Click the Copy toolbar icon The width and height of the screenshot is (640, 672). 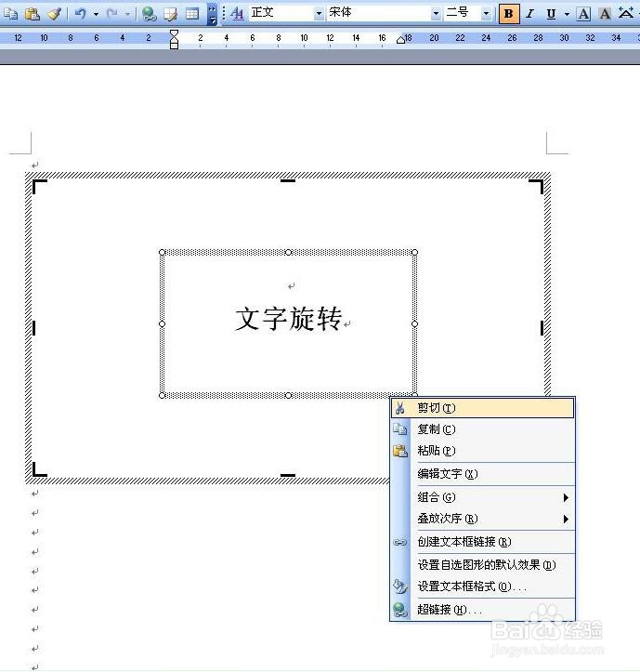10,14
